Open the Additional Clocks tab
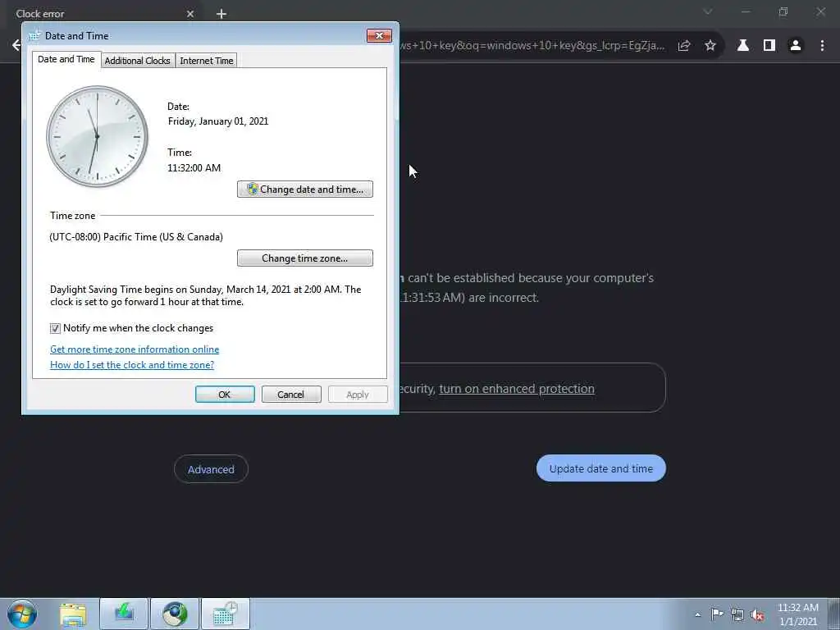Screen dimensions: 840x630 [137, 61]
